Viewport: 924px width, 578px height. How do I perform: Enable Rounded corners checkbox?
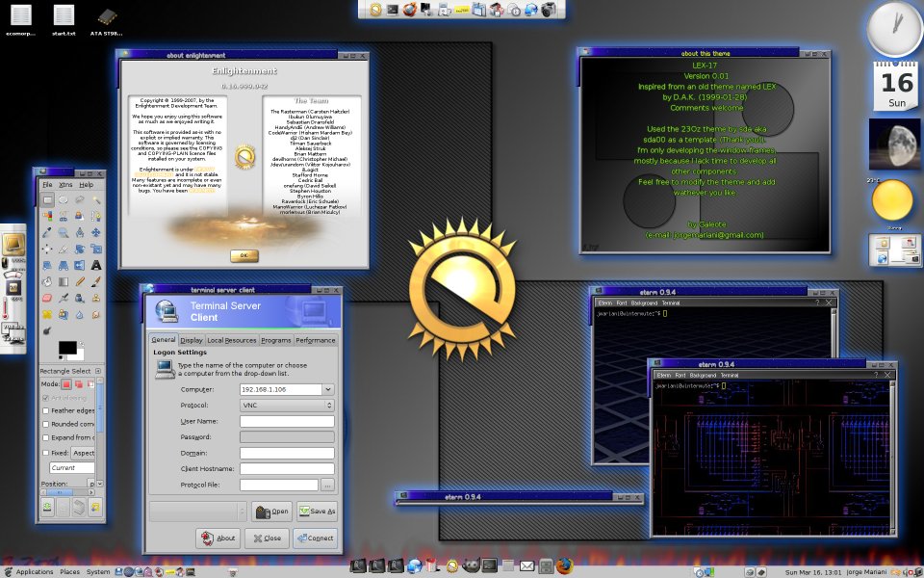click(45, 424)
